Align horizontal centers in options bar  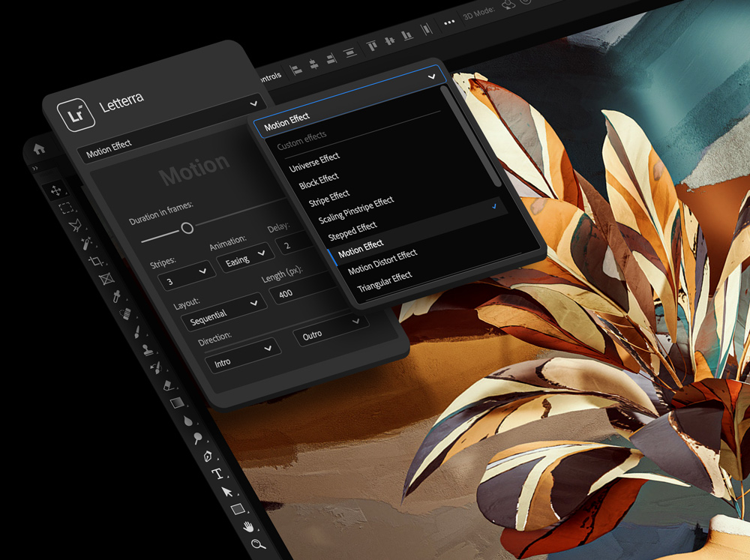[313, 64]
